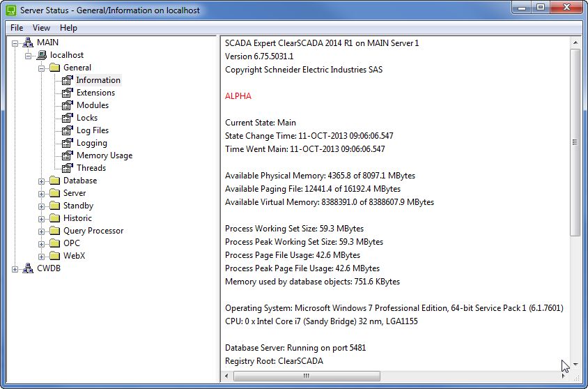Click the Locks page icon
Image resolution: width=588 pixels, height=389 pixels.
(68, 118)
